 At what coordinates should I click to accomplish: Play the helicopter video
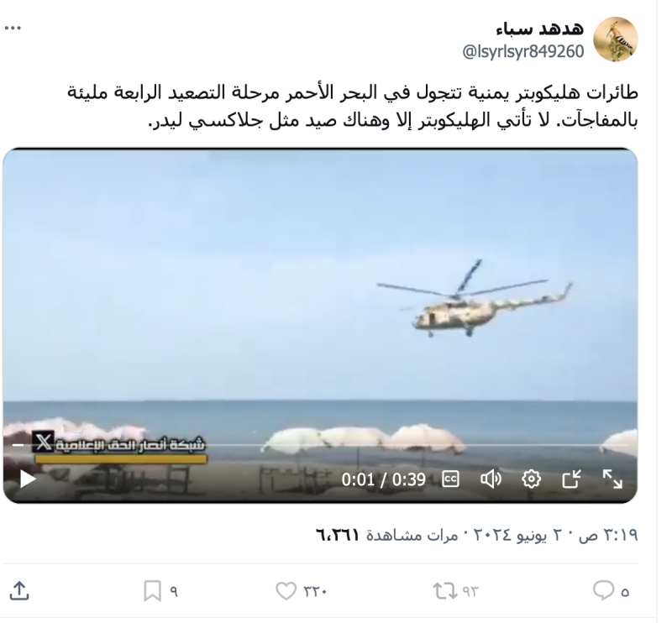pyautogui.click(x=28, y=479)
